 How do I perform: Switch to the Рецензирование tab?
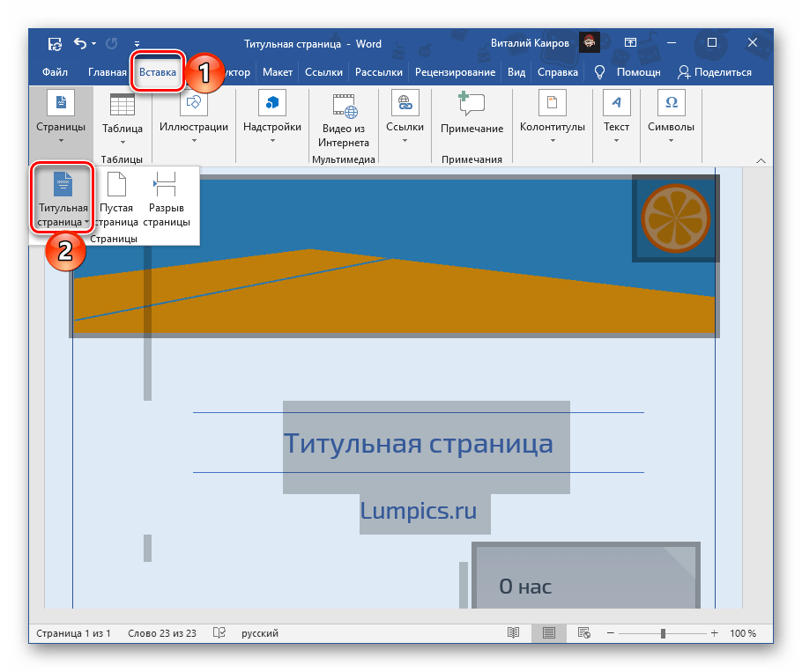click(x=457, y=73)
